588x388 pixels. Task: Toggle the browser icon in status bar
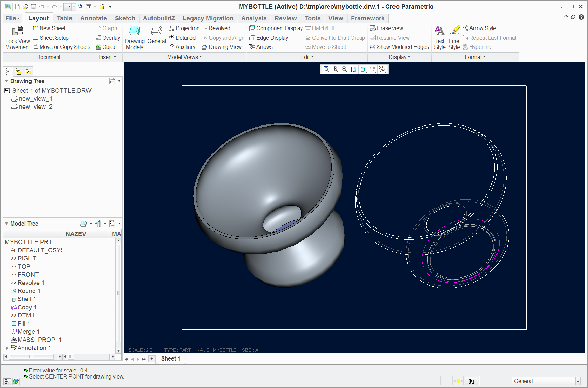16,381
